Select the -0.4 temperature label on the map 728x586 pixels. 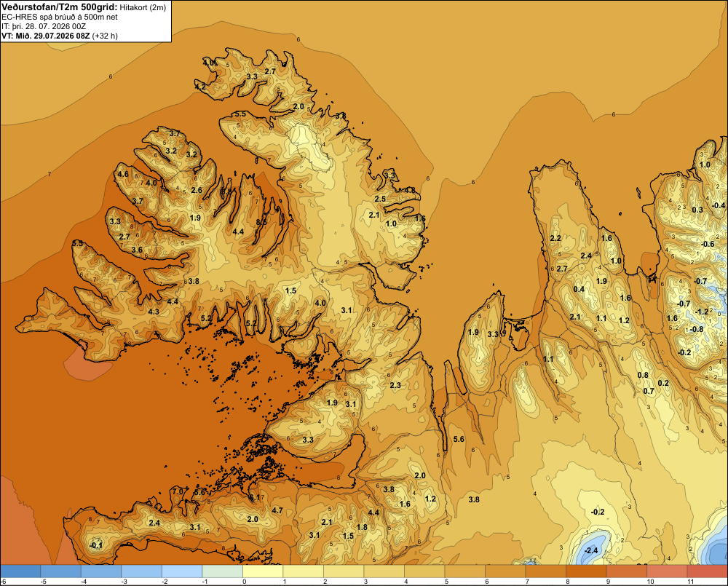point(719,205)
